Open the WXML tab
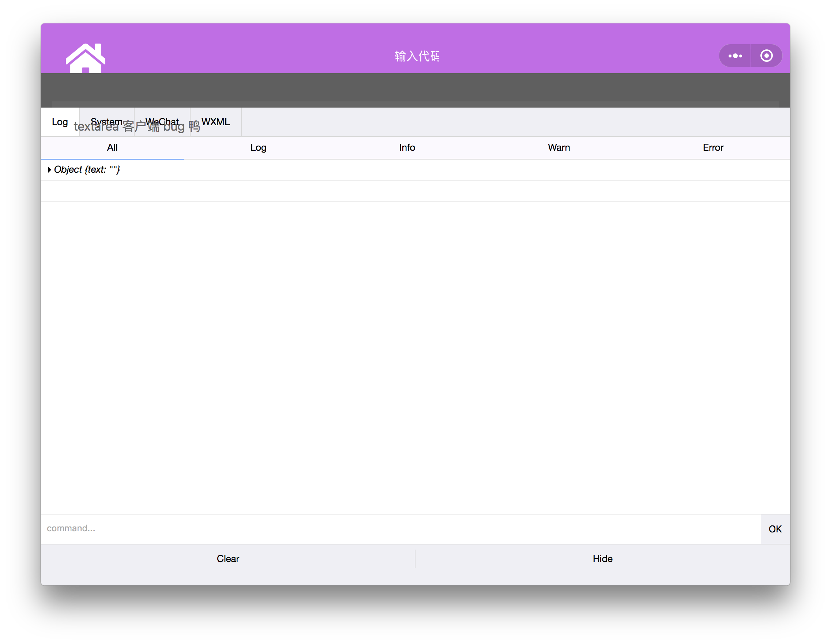Viewport: 831px width, 644px height. pyautogui.click(x=216, y=122)
